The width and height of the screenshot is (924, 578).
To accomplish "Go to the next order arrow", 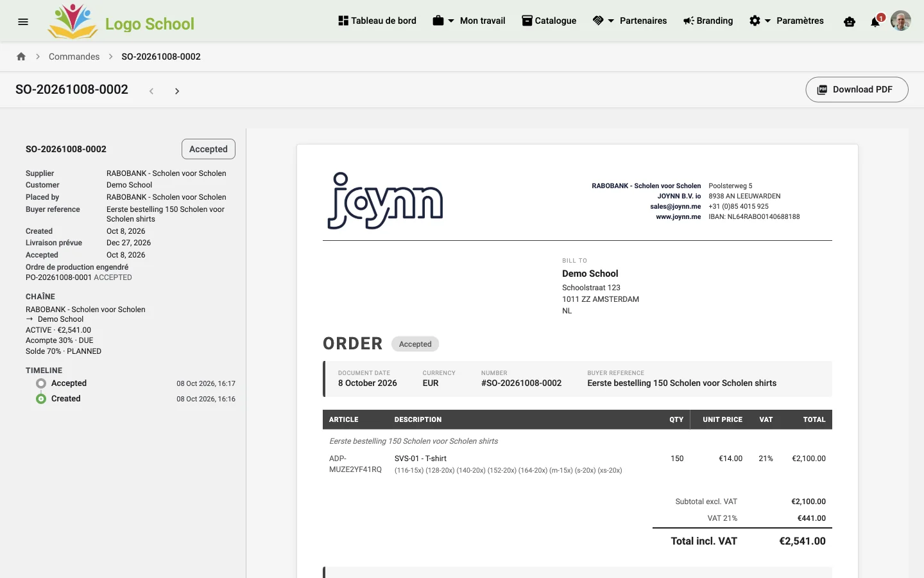I will pyautogui.click(x=177, y=91).
